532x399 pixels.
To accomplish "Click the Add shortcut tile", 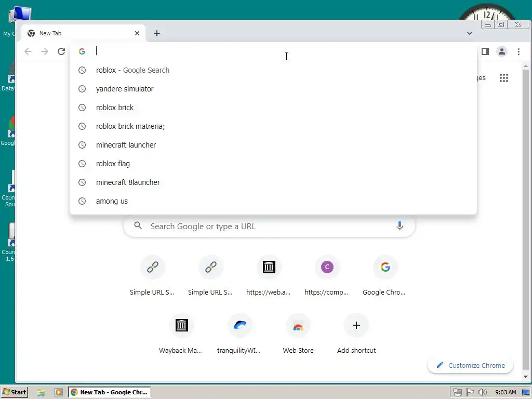I will 356,334.
